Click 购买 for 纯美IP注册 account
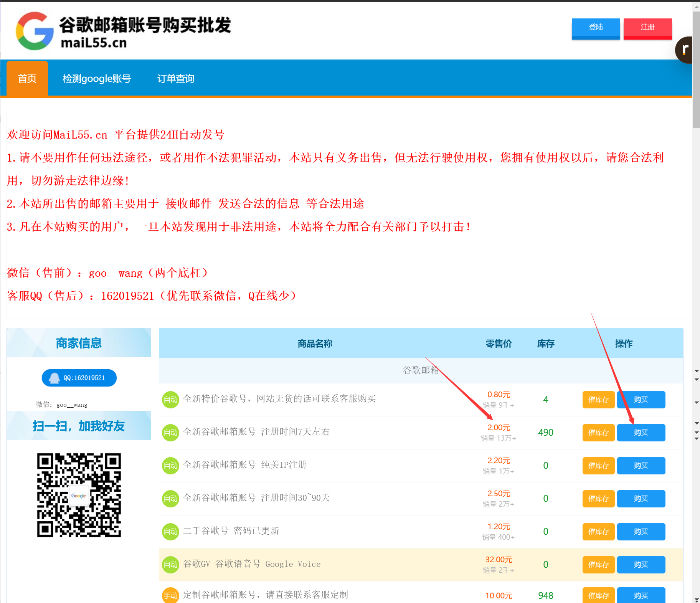 641,466
